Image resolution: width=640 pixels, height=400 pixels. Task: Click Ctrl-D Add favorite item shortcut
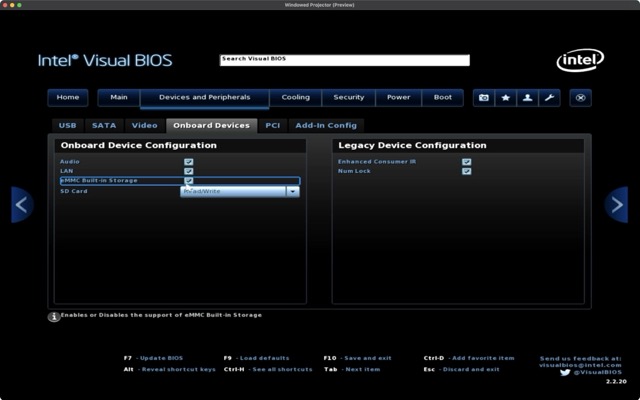pos(469,358)
